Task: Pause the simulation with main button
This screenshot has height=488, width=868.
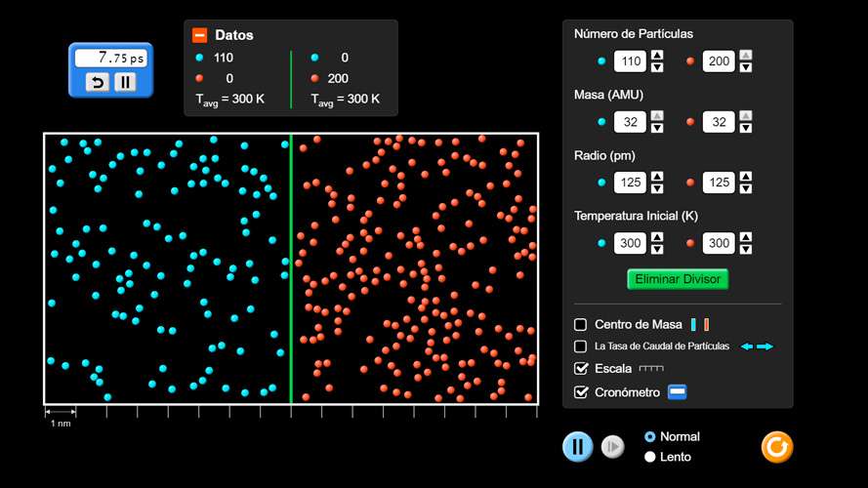Action: click(577, 447)
